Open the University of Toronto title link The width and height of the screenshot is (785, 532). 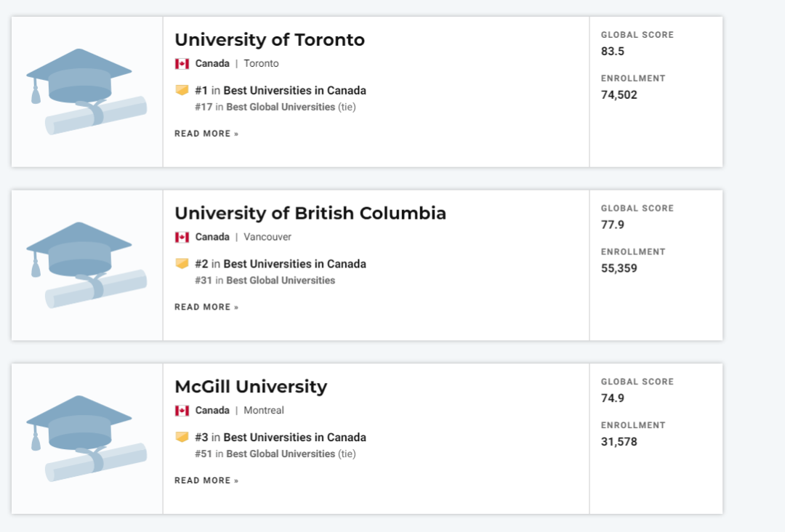point(270,39)
